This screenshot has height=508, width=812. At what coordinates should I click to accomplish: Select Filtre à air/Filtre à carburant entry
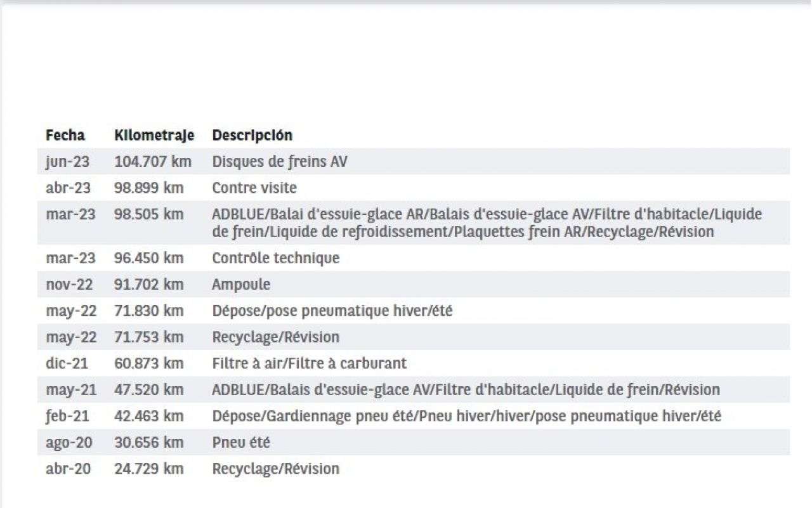click(309, 363)
